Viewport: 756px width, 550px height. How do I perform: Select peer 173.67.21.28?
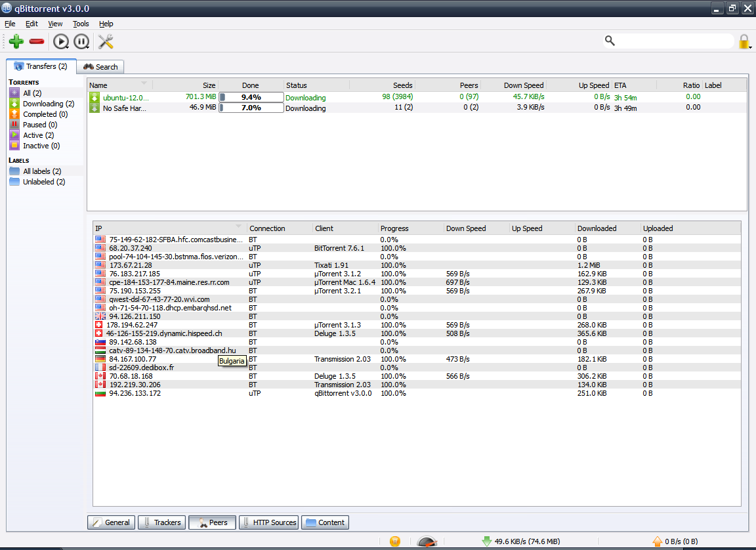[130, 265]
